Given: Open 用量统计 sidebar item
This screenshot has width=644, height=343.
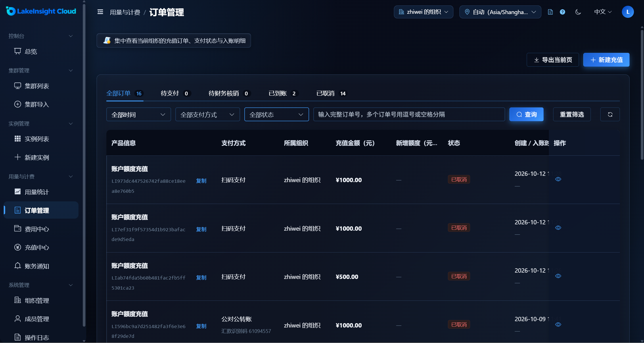Looking at the screenshot, I should tap(41, 192).
